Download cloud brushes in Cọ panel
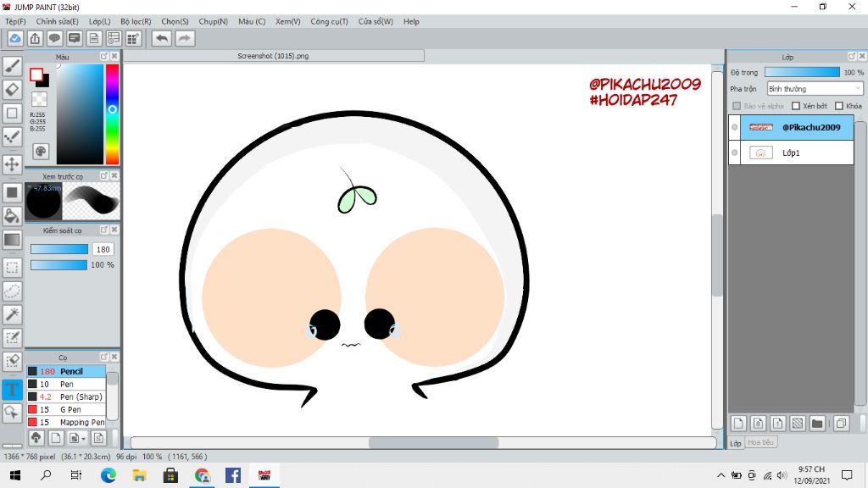Screen dimensions: 868x488 click(x=36, y=438)
